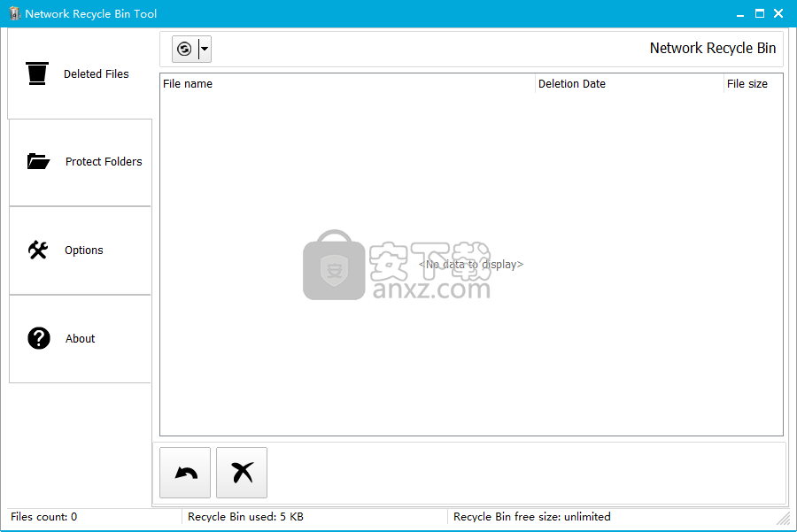Click the Network Recycle Bin Tool title bar icon
This screenshot has height=532, width=797.
pos(15,13)
